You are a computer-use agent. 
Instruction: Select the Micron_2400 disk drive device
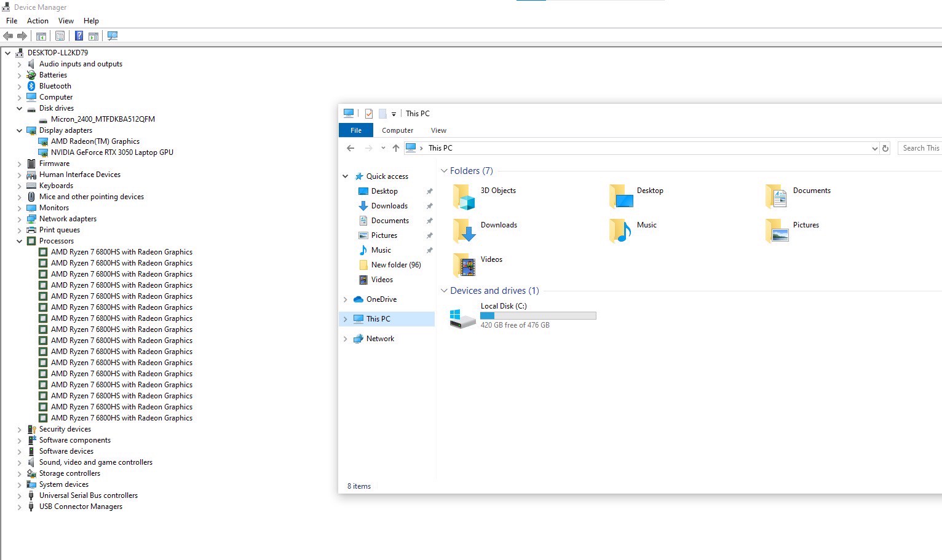(103, 119)
